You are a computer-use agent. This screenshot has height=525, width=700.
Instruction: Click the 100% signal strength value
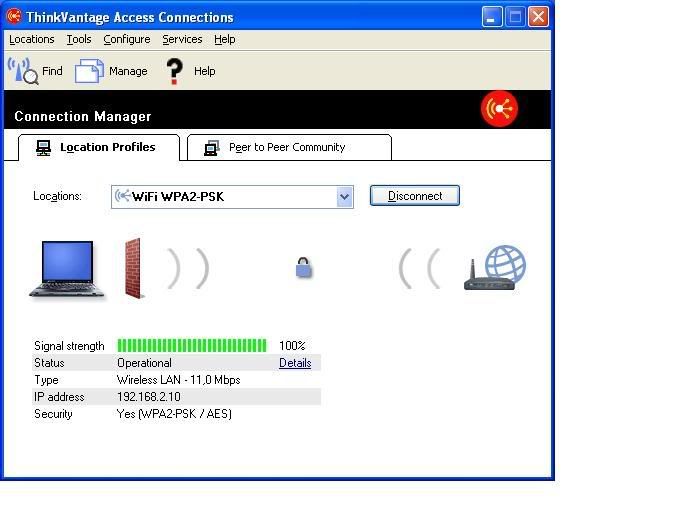point(292,346)
